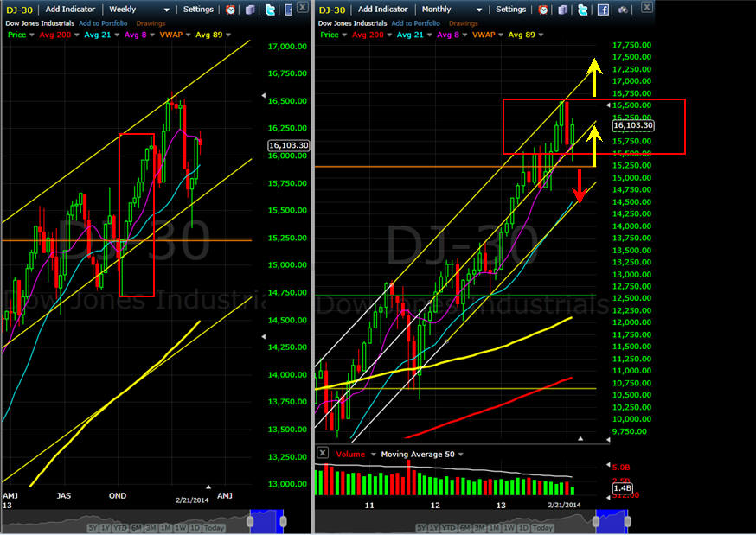The height and width of the screenshot is (535, 756).
Task: Select Today range in Monthly chart
Action: pos(542,528)
